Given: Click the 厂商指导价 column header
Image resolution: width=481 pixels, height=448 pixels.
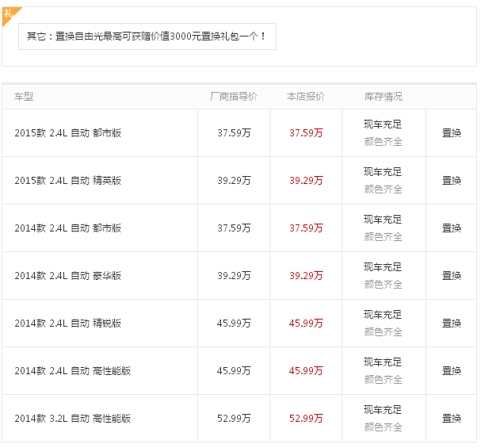Looking at the screenshot, I should [x=234, y=97].
